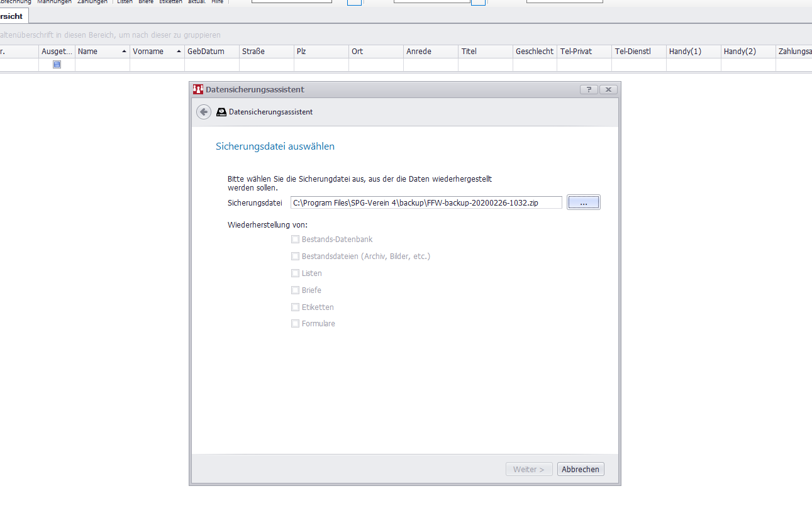Check the Briefe restore option
Viewport: 812px width, 530px height.
pos(295,290)
